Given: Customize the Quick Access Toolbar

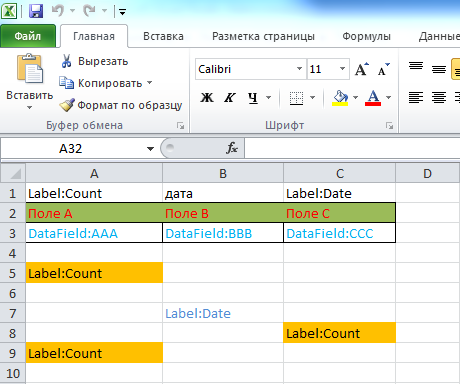Looking at the screenshot, I should [x=123, y=12].
